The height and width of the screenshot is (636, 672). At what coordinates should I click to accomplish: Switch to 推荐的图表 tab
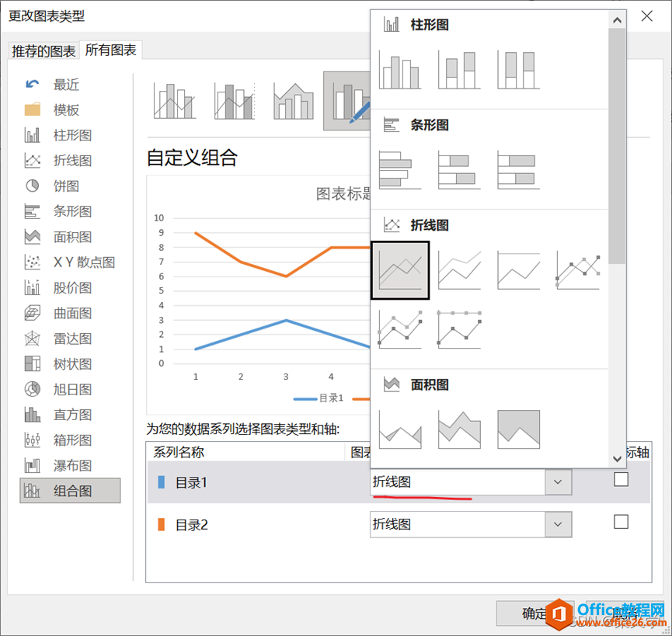pos(44,51)
